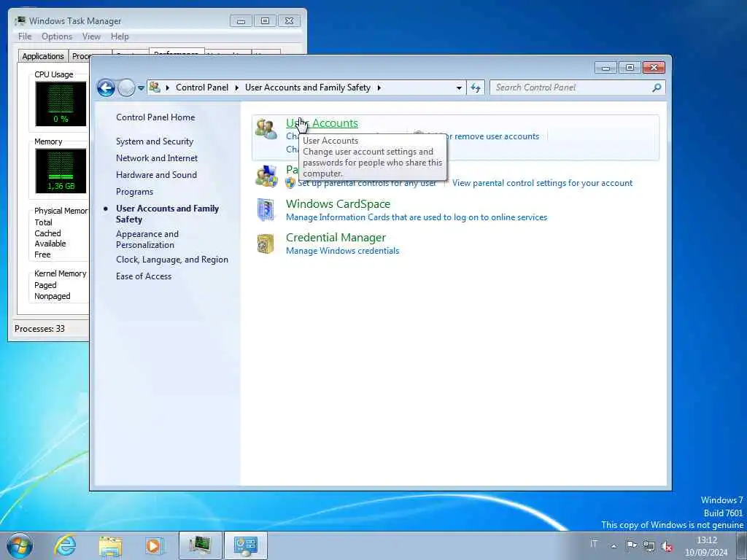This screenshot has width=747, height=560.
Task: Open Hardware and Sound category
Action: [x=156, y=175]
